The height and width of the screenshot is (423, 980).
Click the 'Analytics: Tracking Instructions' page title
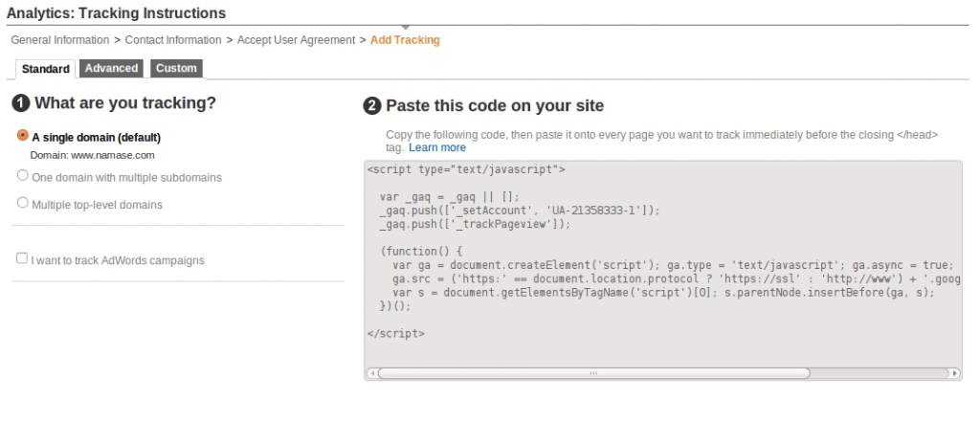coord(116,12)
